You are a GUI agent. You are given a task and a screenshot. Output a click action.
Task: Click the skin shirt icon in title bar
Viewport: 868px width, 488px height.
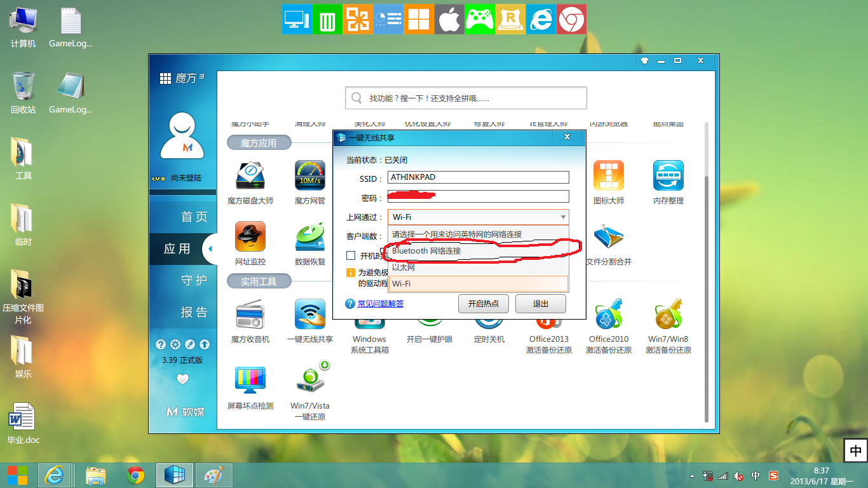tap(644, 61)
